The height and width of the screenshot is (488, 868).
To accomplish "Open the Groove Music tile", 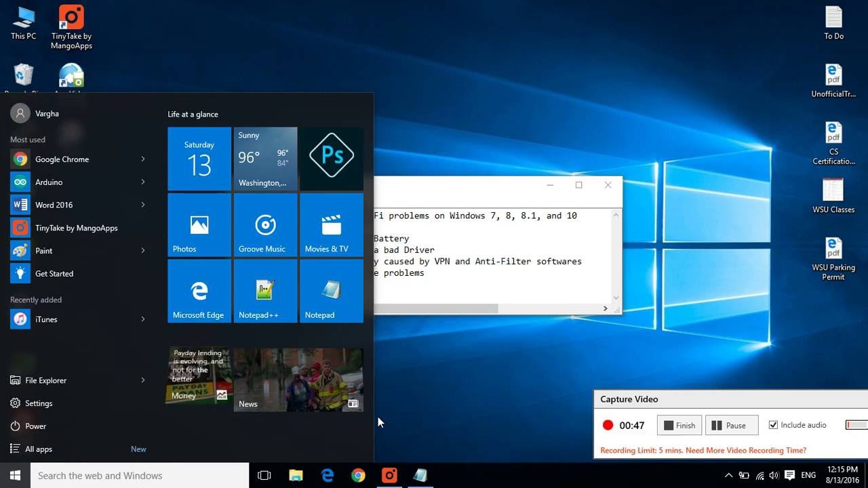I will pos(265,225).
